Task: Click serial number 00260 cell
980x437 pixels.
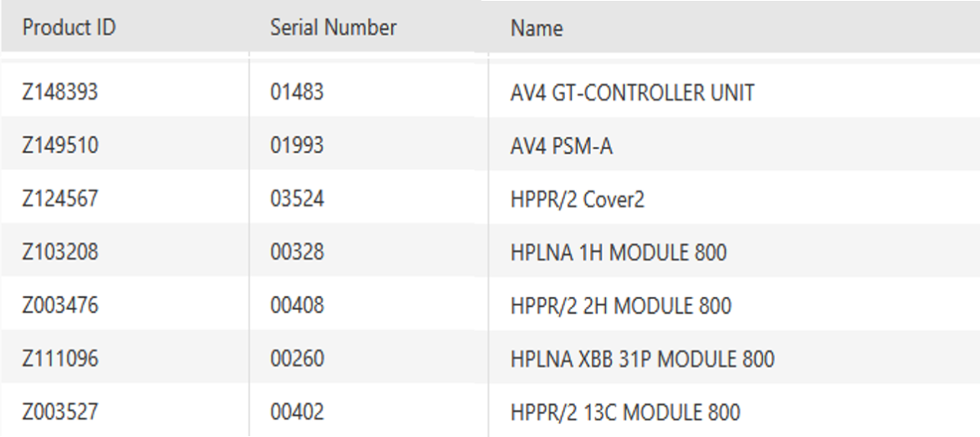Action: (297, 358)
